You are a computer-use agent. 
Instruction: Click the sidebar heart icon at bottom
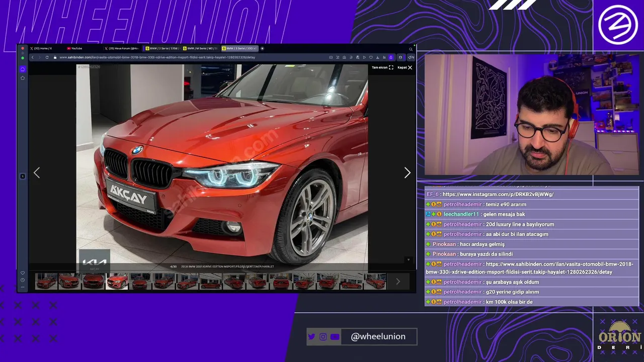[23, 273]
